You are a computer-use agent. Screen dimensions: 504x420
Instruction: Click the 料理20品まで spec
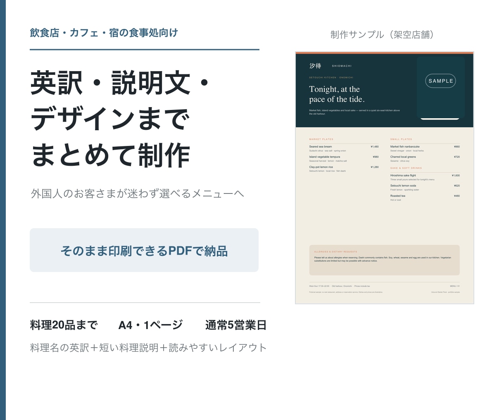pos(64,325)
